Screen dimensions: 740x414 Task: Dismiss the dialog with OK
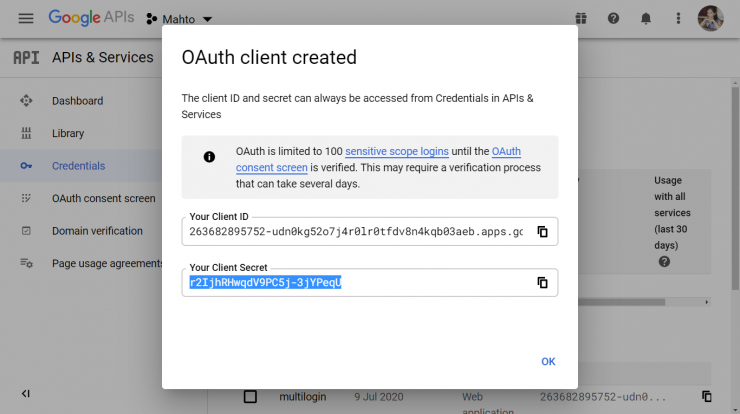coord(548,362)
